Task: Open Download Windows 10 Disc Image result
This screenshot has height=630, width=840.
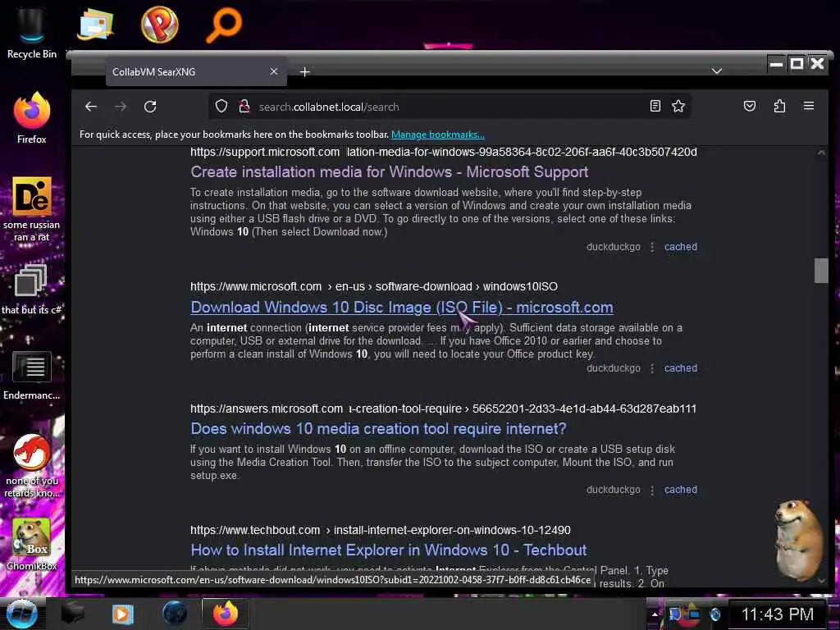Action: click(x=402, y=308)
